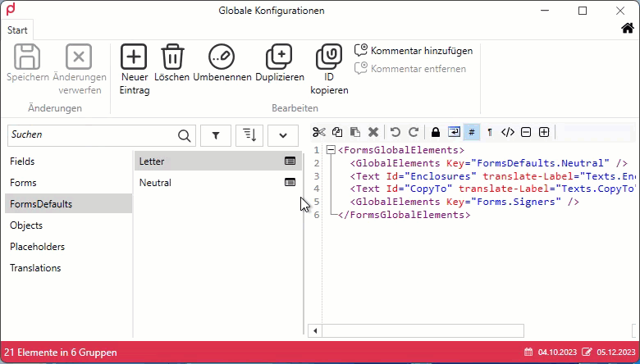
Task: Click the magnifier search icon
Action: click(x=185, y=136)
